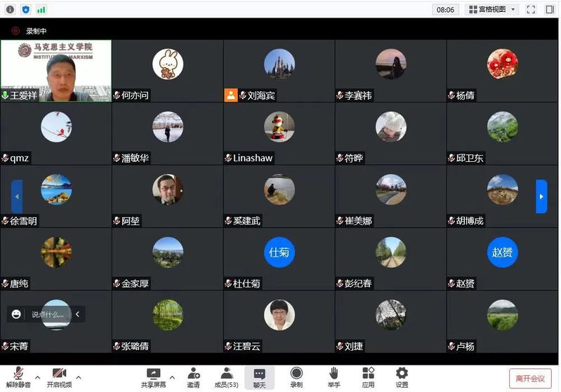Expand the share screen options arrow
This screenshot has height=392, width=561.
173,377
